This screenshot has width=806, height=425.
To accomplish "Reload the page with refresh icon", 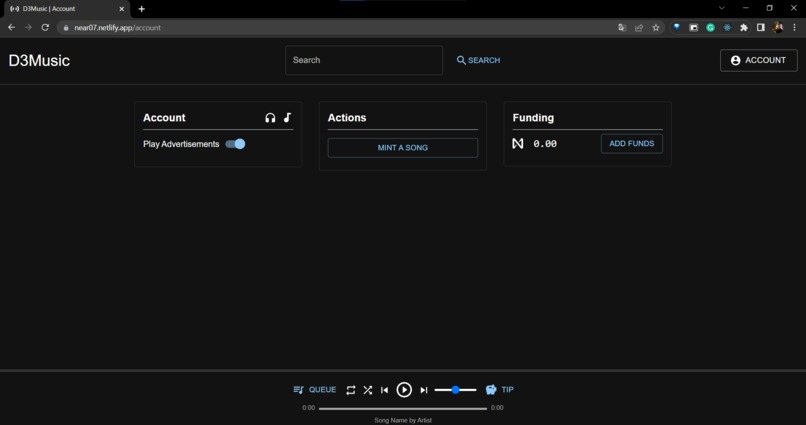I will click(45, 27).
